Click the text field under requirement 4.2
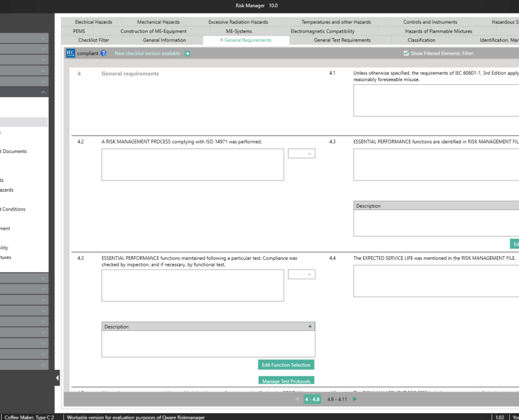Image resolution: width=519 pixels, height=420 pixels. [x=192, y=164]
